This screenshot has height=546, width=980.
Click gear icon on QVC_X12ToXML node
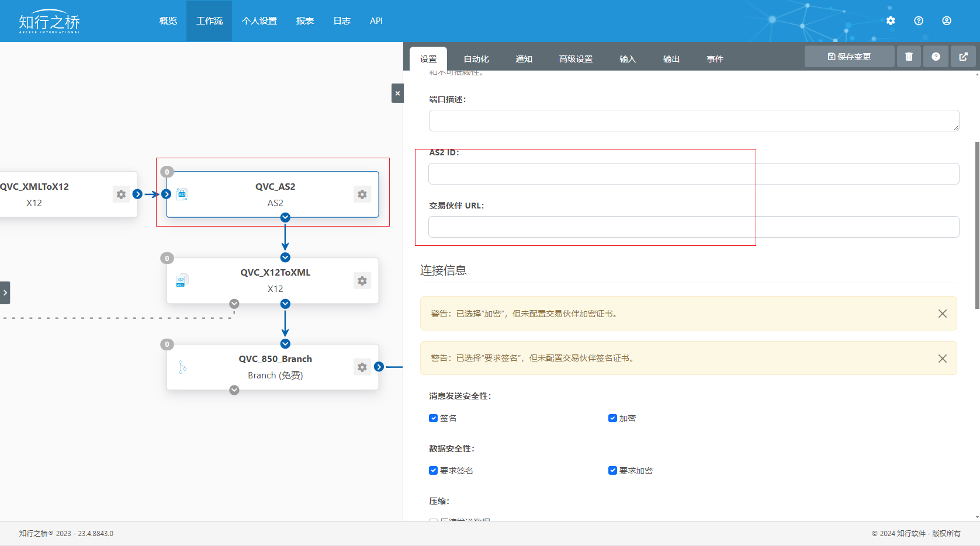pyautogui.click(x=362, y=281)
